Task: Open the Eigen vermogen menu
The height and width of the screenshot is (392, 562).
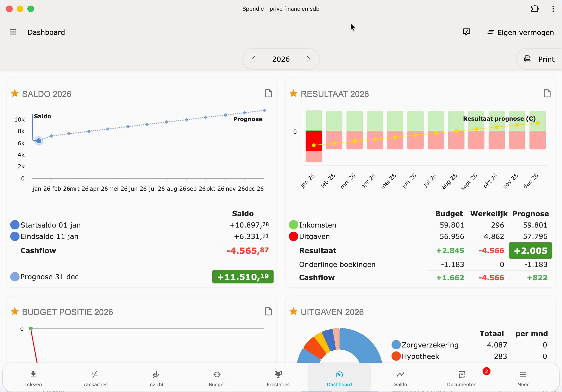Action: point(520,32)
